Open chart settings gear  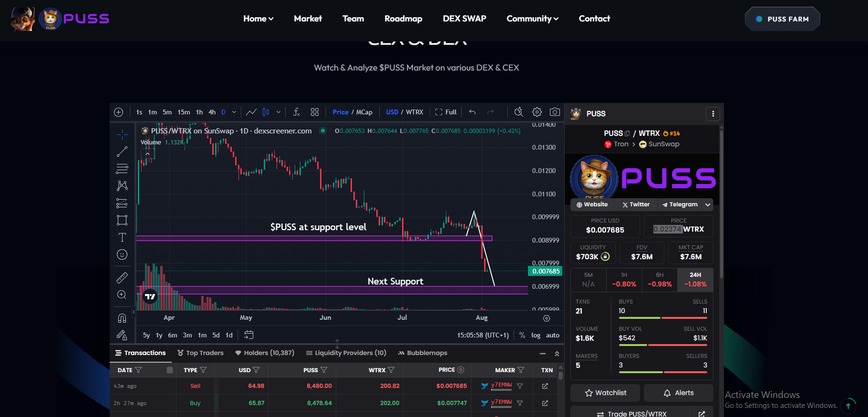coord(537,112)
